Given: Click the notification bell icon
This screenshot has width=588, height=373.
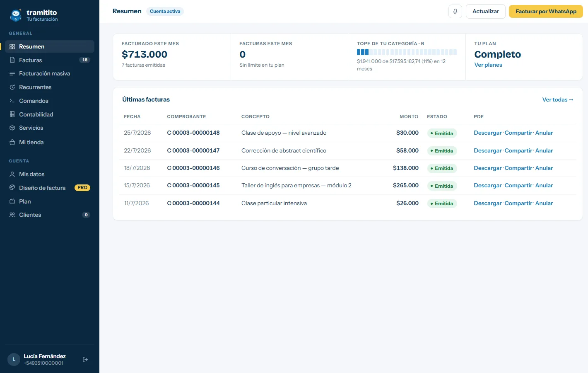Looking at the screenshot, I should 455,12.
